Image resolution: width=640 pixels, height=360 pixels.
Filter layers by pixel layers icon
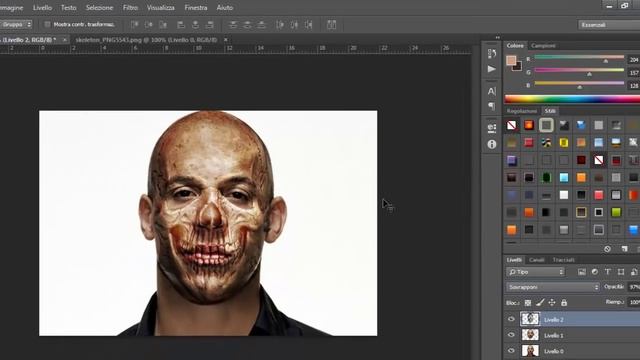(582, 272)
